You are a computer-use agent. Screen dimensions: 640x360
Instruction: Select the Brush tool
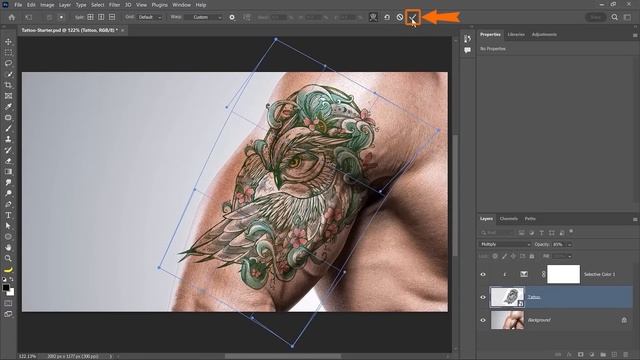[x=8, y=128]
